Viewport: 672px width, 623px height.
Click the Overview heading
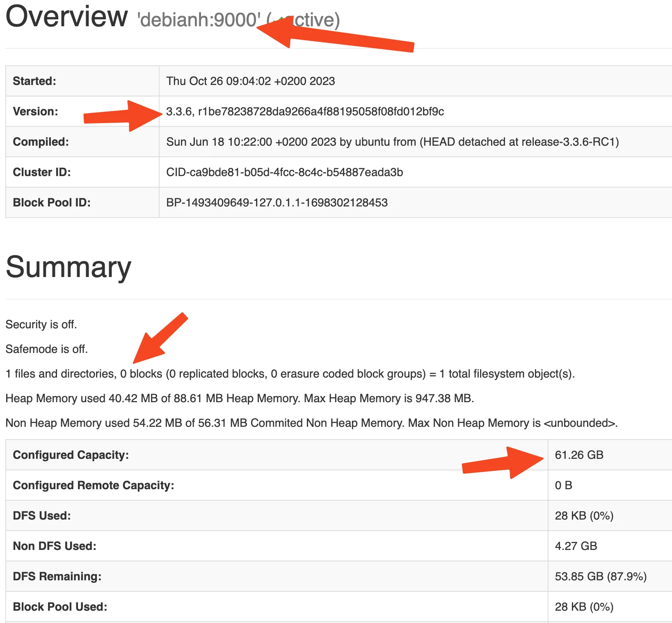(66, 16)
